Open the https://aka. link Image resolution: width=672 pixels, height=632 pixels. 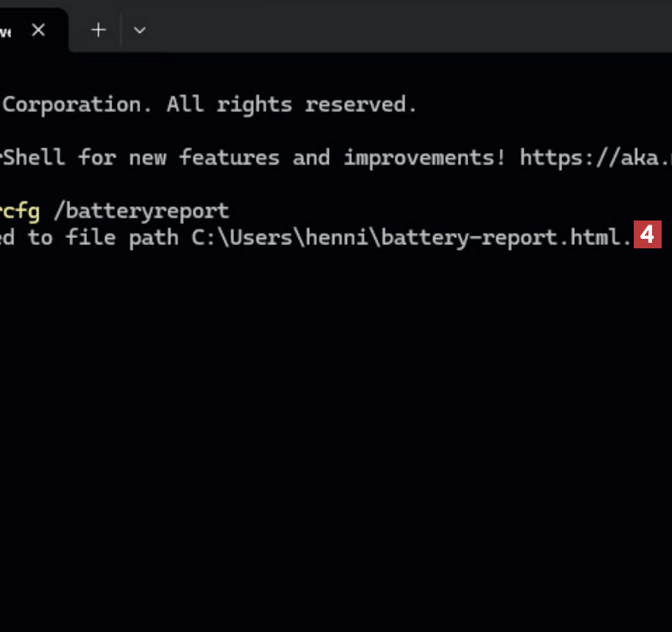click(595, 157)
